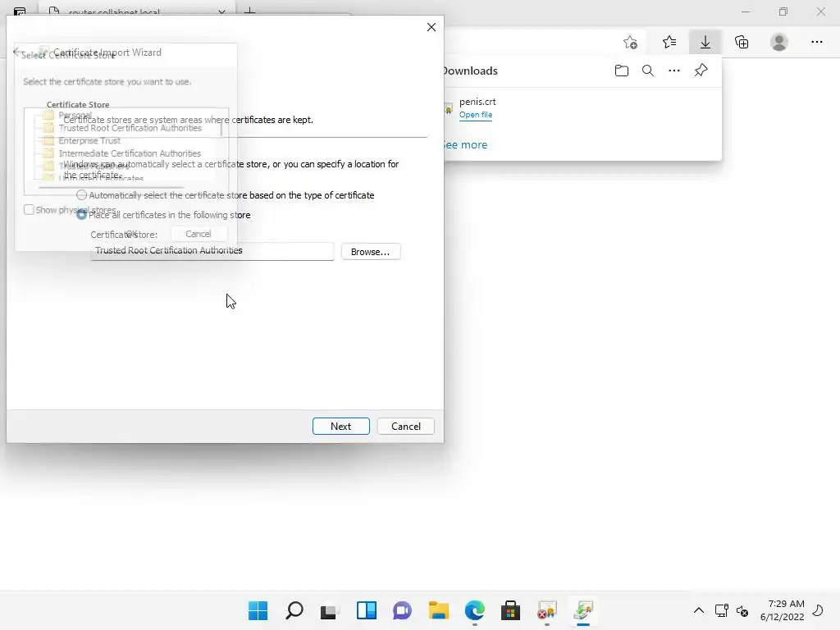Click the Downloads panel heading
The image size is (840, 630).
[x=470, y=71]
